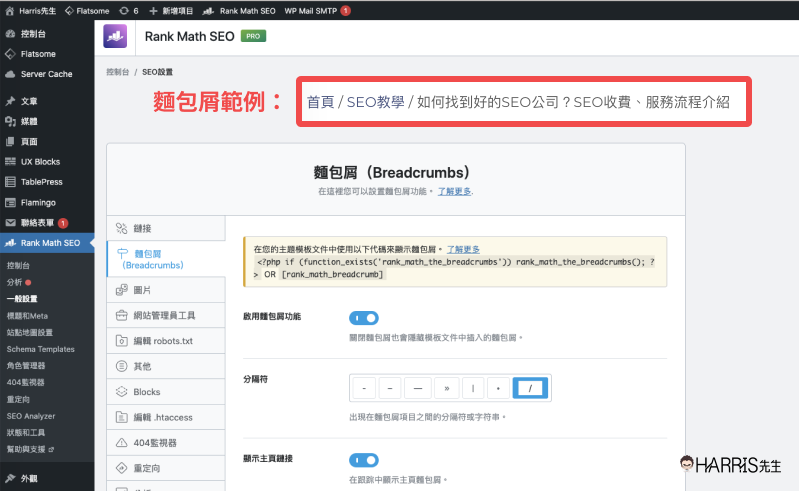The image size is (799, 491).
Task: Click the Rank Math logo icon
Action: (115, 36)
